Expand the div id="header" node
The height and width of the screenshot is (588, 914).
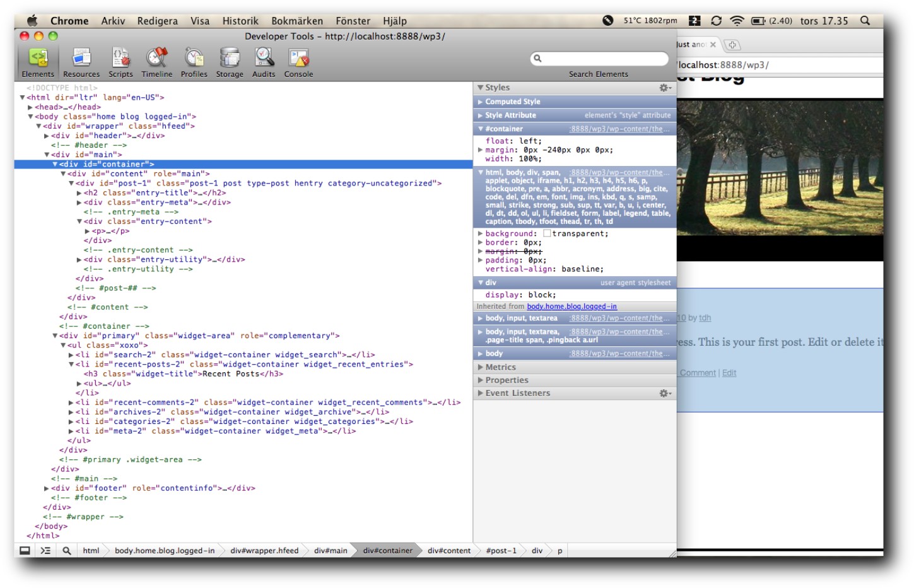(x=47, y=136)
